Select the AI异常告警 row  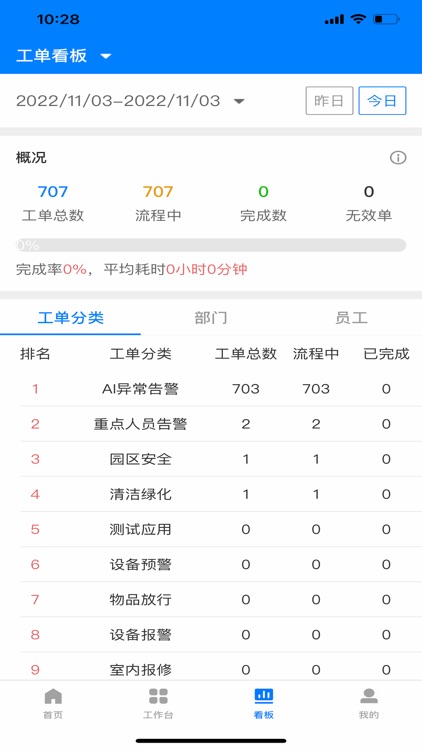211,389
